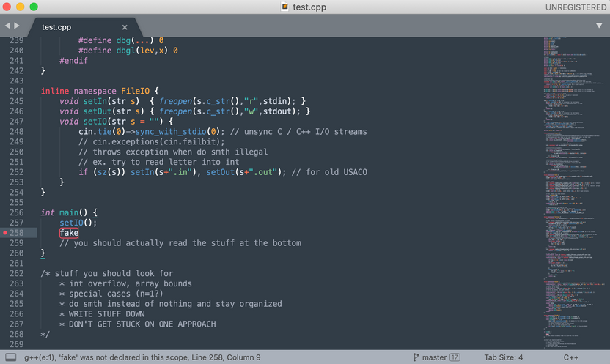This screenshot has width=610, height=364.
Task: Open the Tab Size: 4 indentation menu
Action: pos(504,357)
